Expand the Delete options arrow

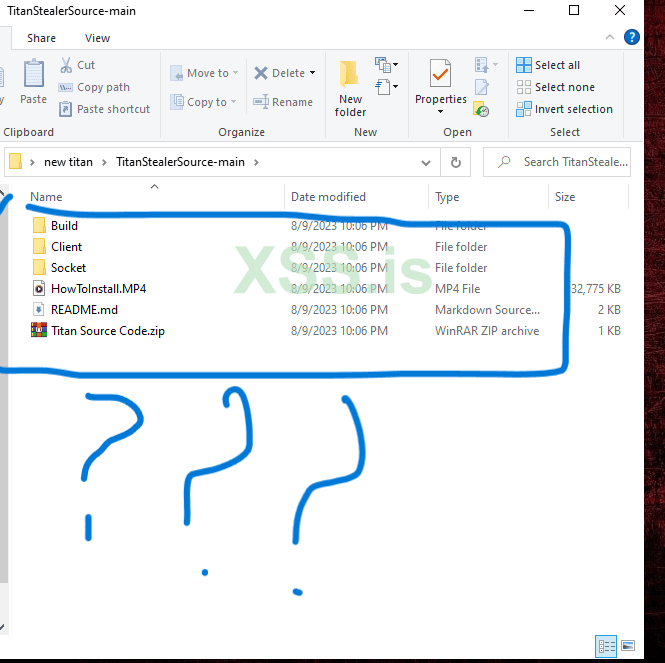click(313, 73)
